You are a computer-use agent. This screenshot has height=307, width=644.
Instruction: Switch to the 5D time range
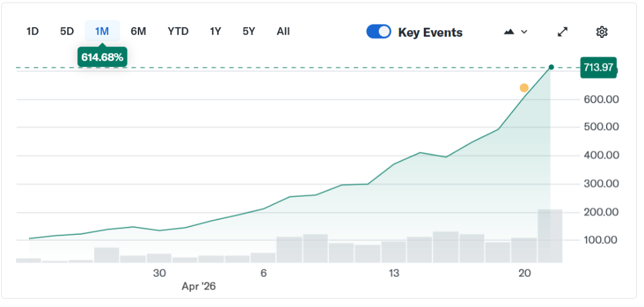(67, 31)
